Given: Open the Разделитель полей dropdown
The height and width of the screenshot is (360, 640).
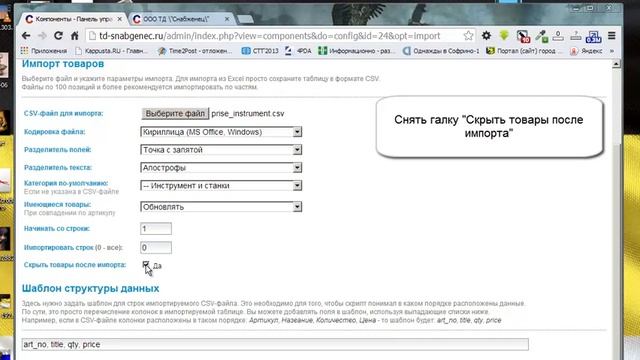Looking at the screenshot, I should tap(221, 150).
